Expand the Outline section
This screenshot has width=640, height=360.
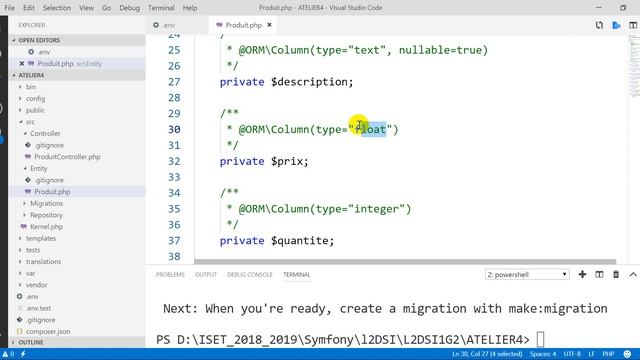tap(77, 342)
